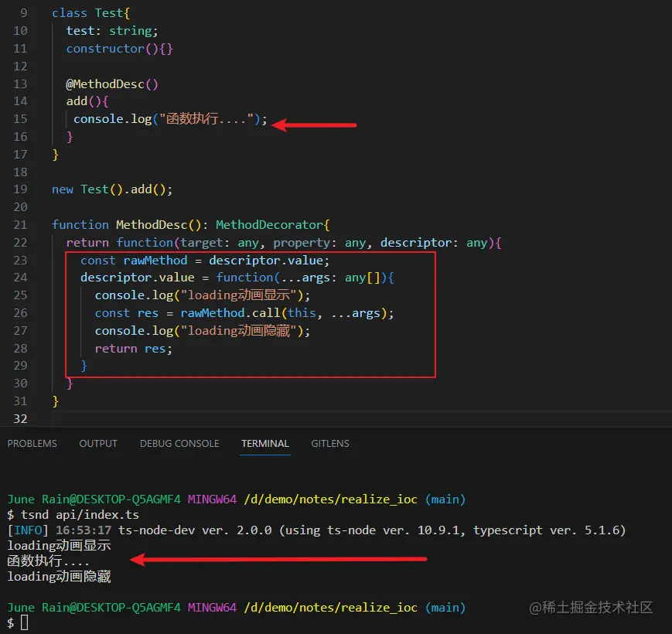Screen dimensions: 672x634
Task: Click line number 13 in gutter
Action: pos(20,84)
